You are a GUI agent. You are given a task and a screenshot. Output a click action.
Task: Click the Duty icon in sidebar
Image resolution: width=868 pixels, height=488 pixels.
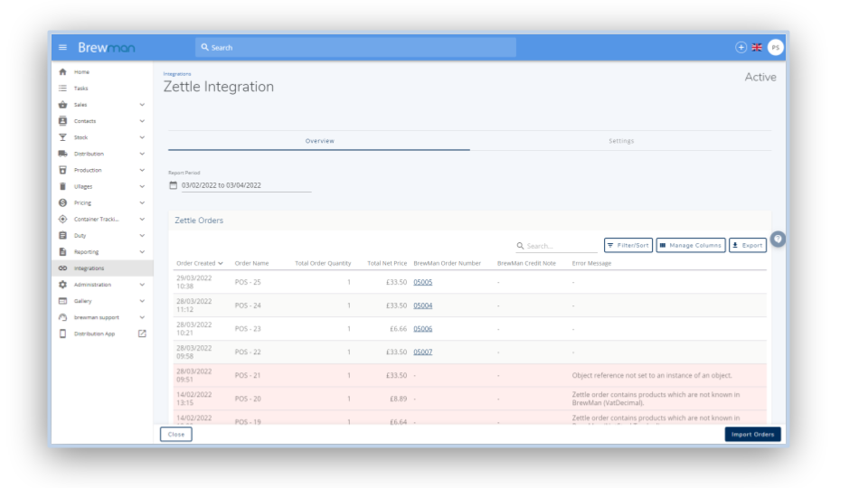coord(62,235)
